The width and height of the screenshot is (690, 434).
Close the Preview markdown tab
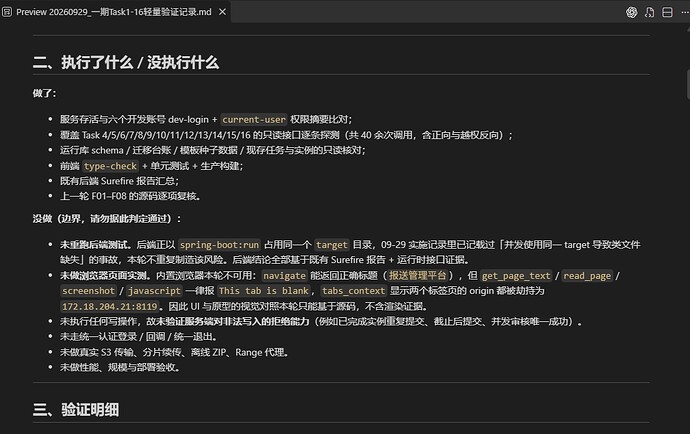coord(223,12)
